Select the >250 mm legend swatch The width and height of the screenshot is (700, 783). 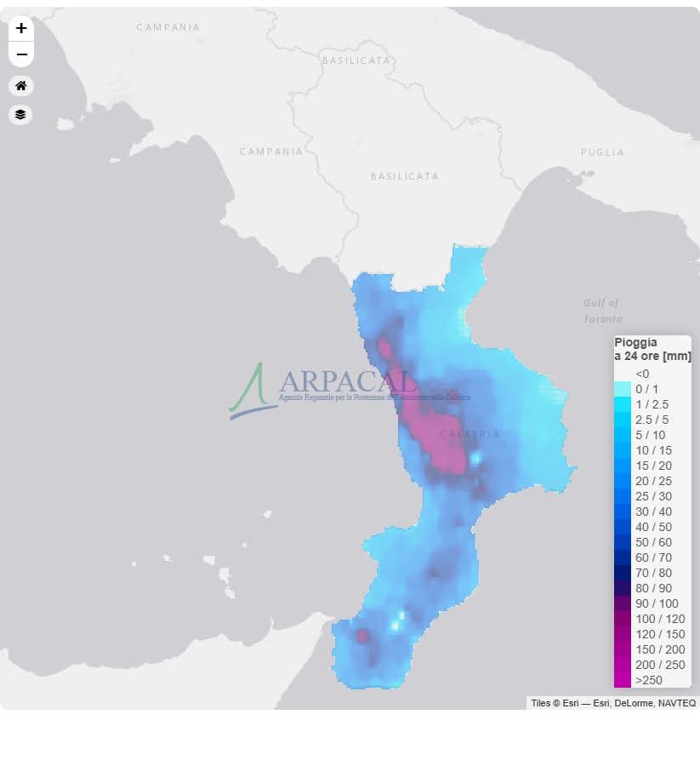(623, 680)
